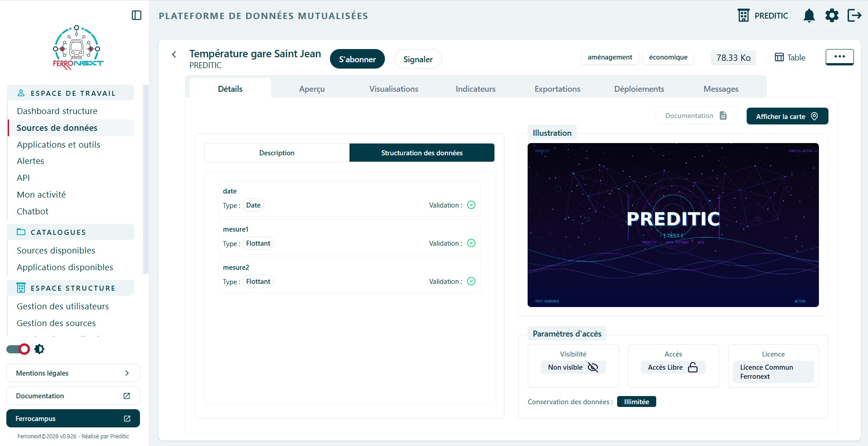
Task: Click the PREDITIC illustration image
Action: click(x=673, y=225)
